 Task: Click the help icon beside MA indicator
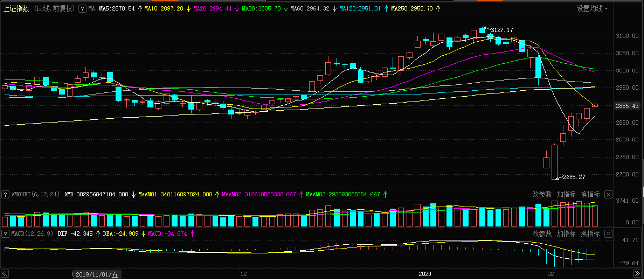pos(82,9)
